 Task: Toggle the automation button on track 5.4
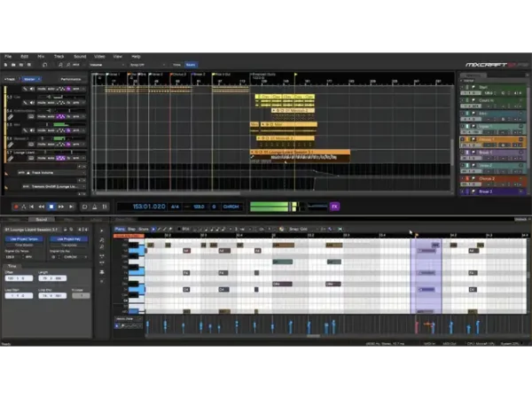(x=60, y=116)
